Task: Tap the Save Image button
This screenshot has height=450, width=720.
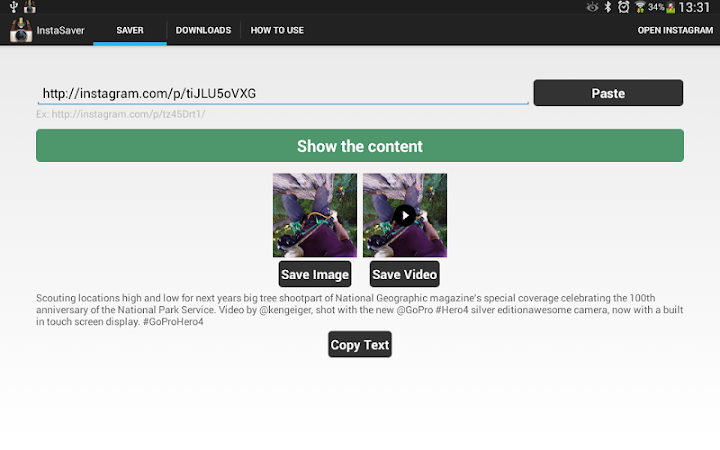Action: coord(315,274)
